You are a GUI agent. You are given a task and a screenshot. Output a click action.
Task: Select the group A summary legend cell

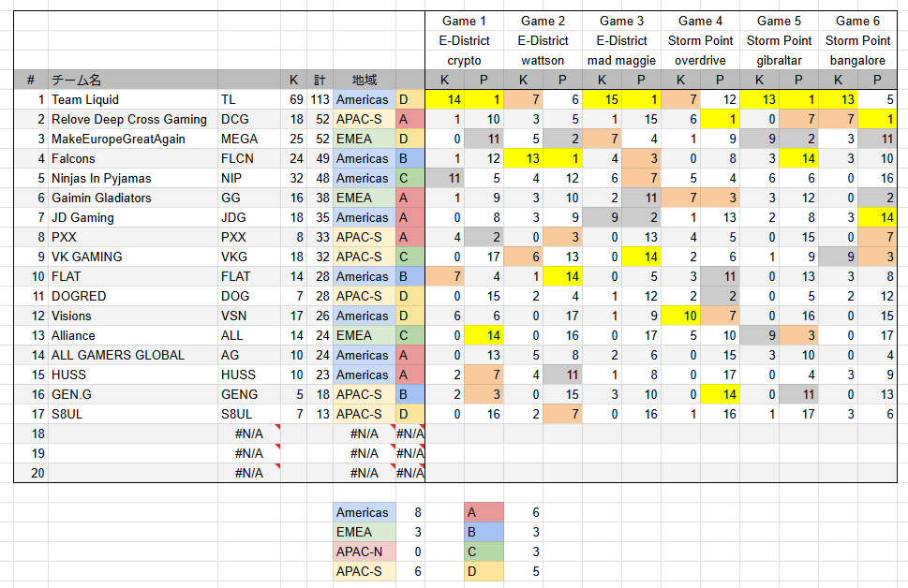[x=484, y=513]
